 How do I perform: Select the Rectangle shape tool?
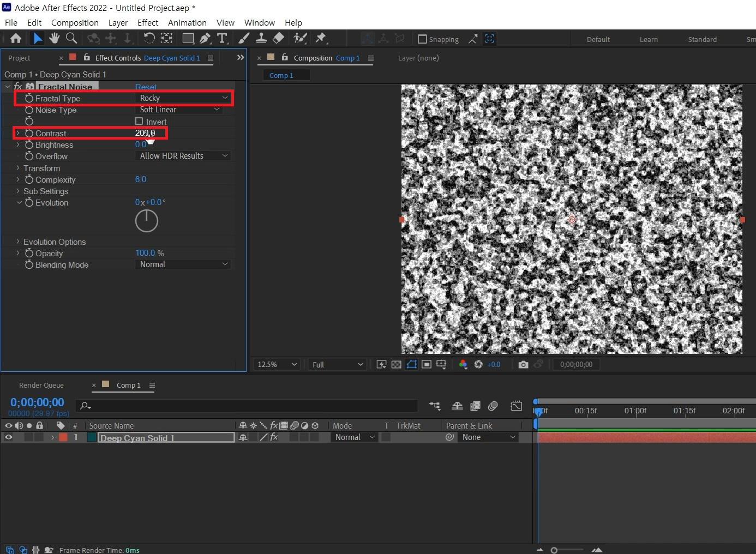point(188,38)
